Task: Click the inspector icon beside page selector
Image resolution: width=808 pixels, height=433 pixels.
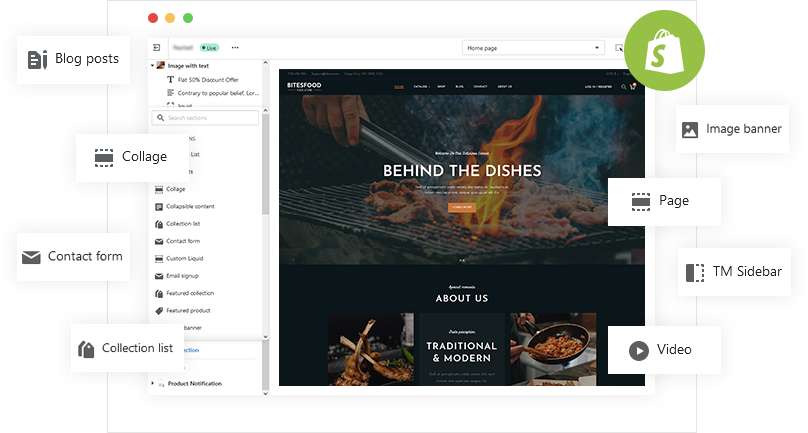Action: (x=619, y=47)
